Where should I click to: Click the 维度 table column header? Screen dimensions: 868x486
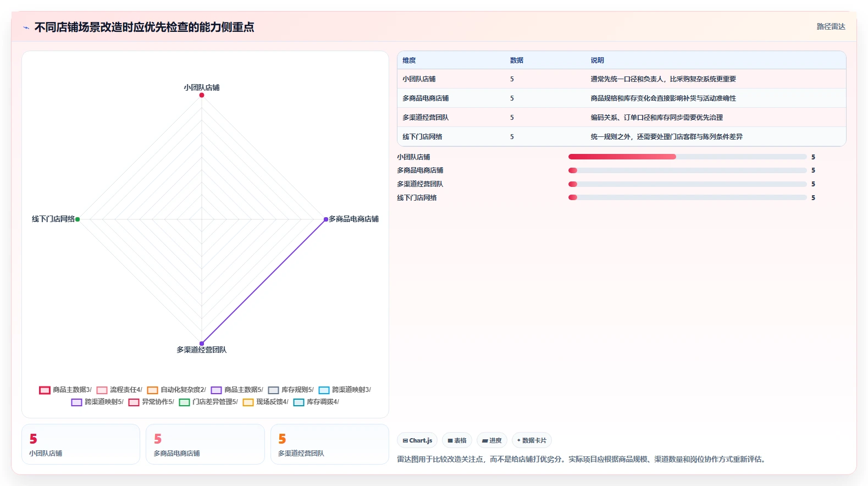click(x=409, y=60)
